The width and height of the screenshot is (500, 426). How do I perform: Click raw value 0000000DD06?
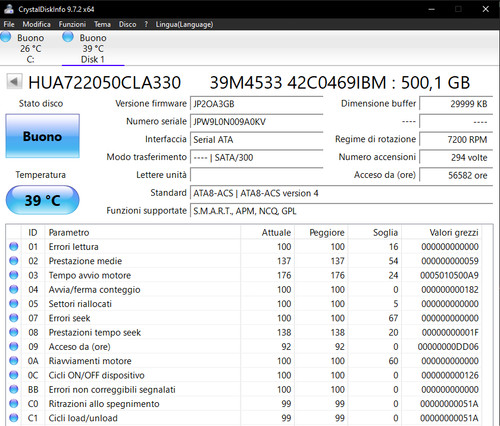coord(448,347)
